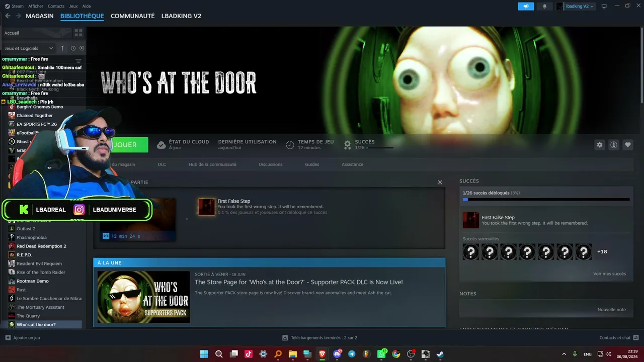Screen dimensions: 644x362
Task: Open the Supporters Pack news thumbnail
Action: pos(143,297)
